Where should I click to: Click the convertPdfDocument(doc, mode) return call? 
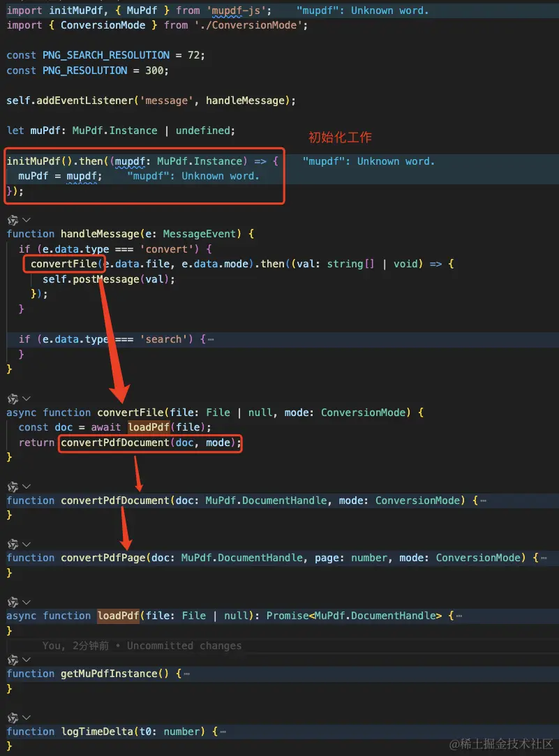(150, 443)
